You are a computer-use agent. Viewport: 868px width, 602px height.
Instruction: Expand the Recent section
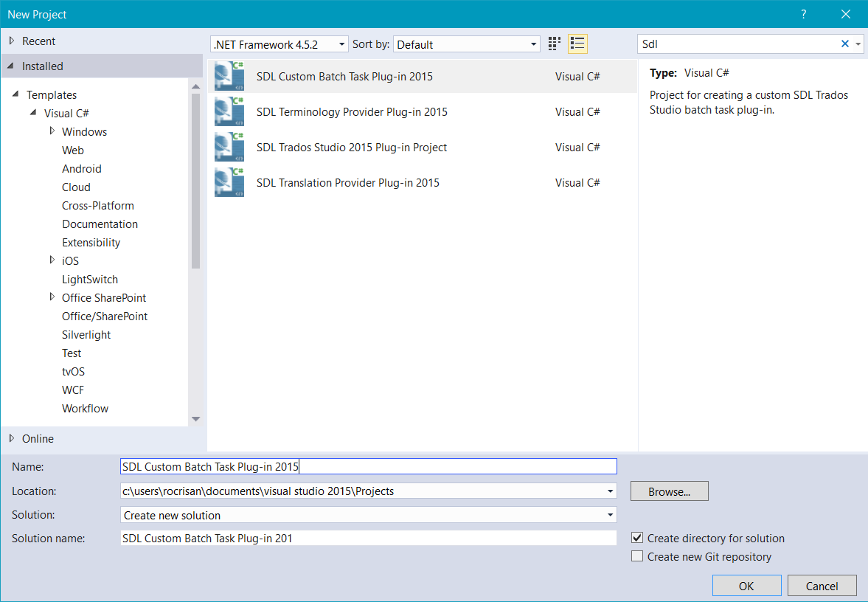[12, 41]
